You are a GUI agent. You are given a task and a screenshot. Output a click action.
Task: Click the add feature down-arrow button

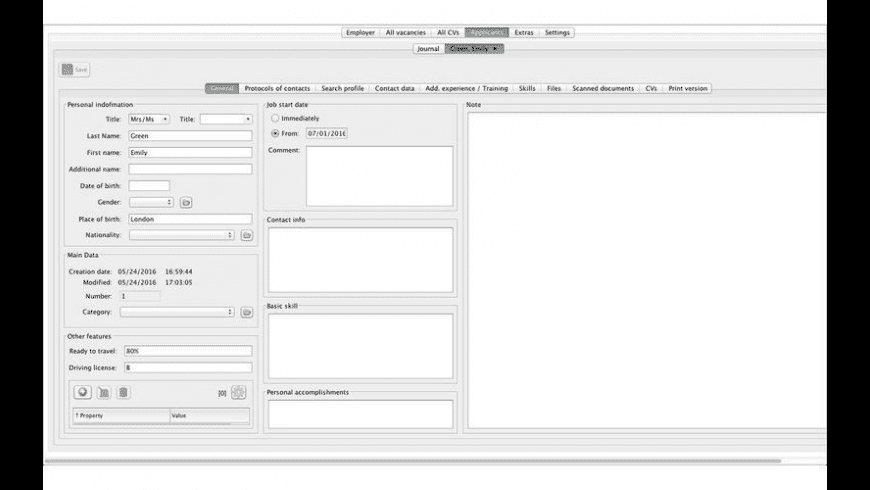(x=83, y=392)
